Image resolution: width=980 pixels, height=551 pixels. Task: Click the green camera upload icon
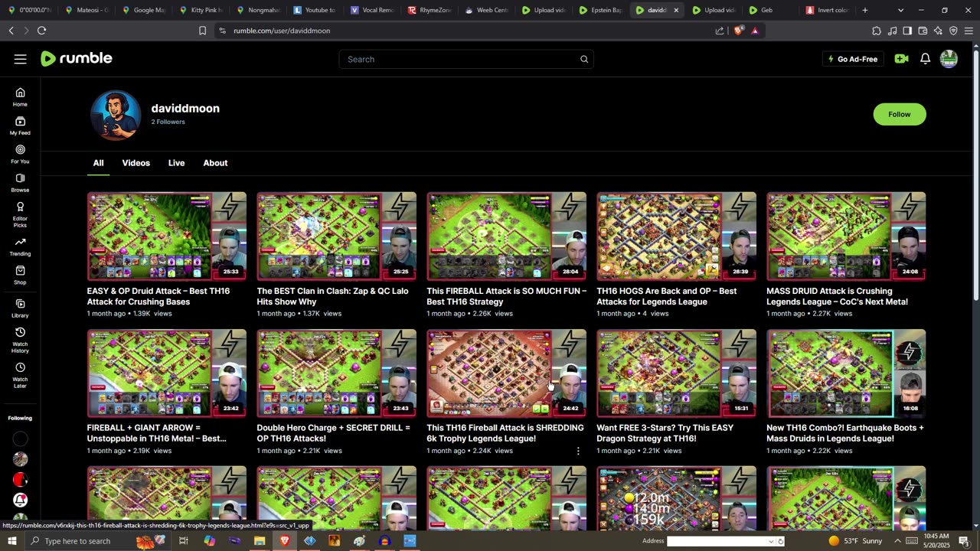click(901, 59)
